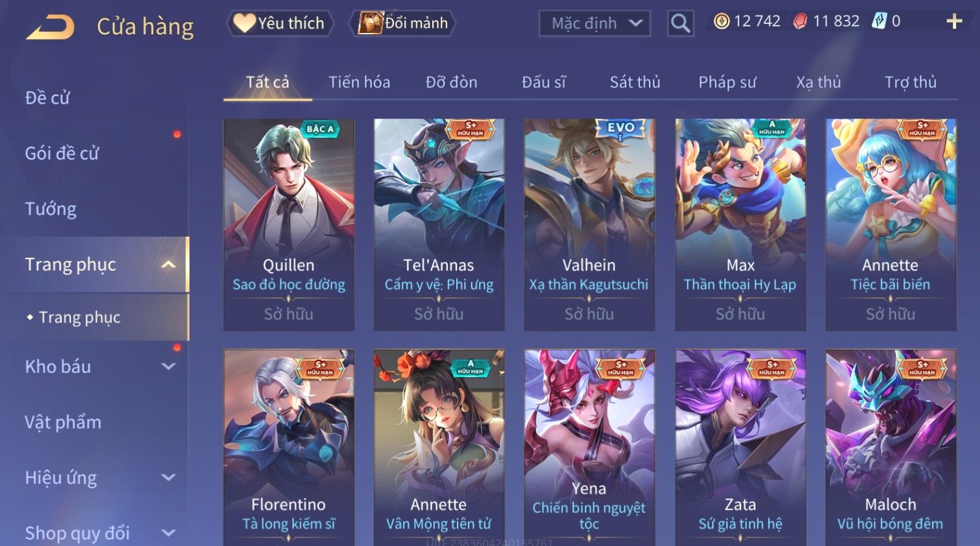Tap the red ruby gem icon
Screen dimensions: 980x546
800,21
